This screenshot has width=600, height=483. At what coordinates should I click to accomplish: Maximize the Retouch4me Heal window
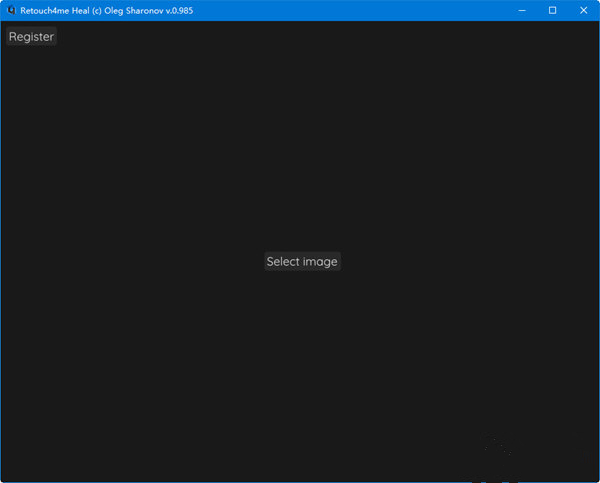(x=552, y=10)
